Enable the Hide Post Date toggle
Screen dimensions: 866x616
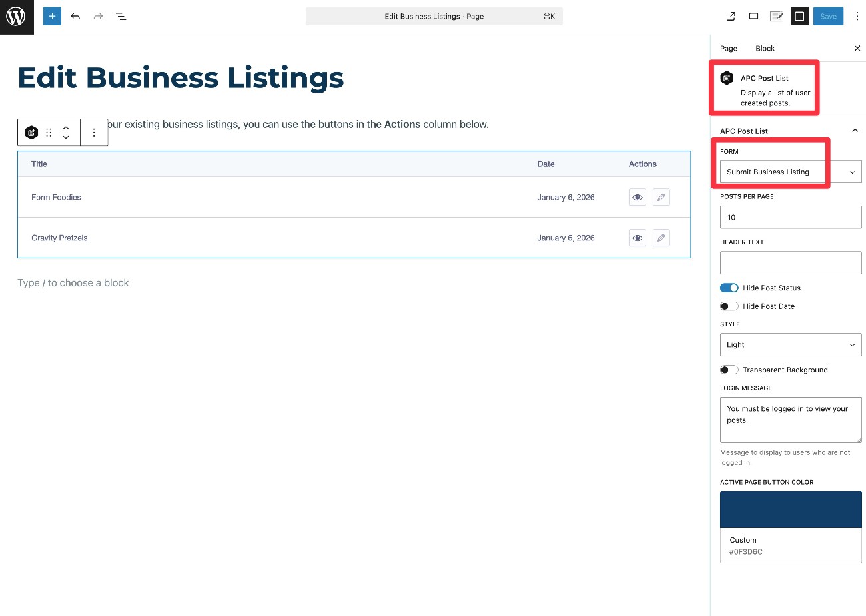pyautogui.click(x=729, y=306)
